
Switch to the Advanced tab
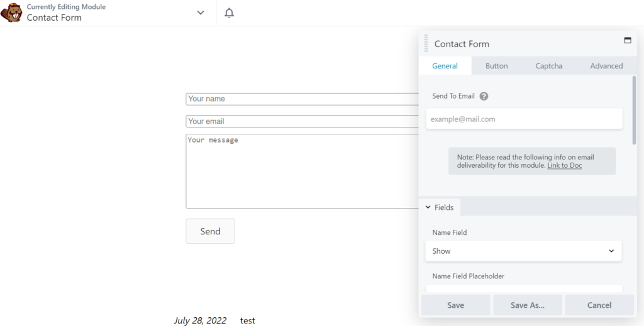pyautogui.click(x=606, y=65)
